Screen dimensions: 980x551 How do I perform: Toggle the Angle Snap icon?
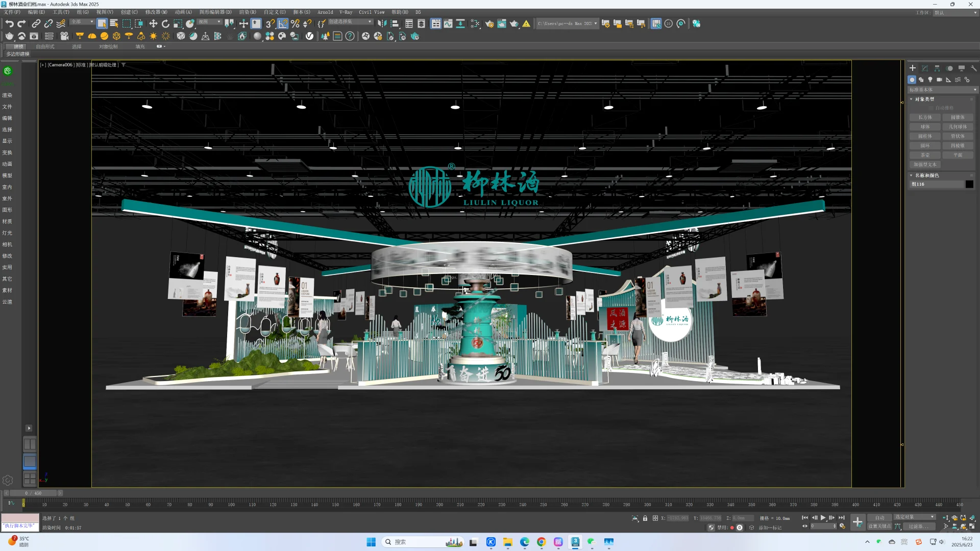[x=283, y=23]
